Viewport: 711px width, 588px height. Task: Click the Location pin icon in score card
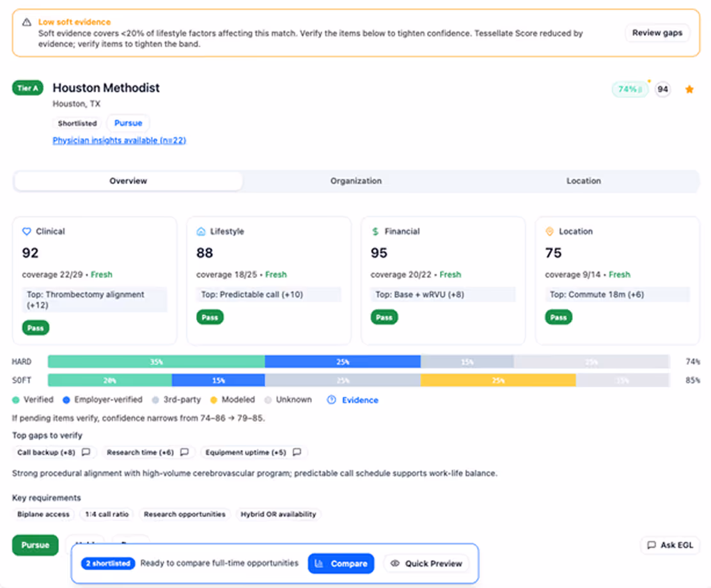click(550, 231)
